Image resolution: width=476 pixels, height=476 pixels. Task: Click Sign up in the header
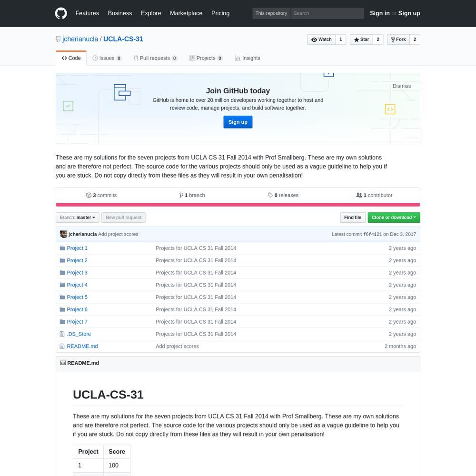[409, 13]
